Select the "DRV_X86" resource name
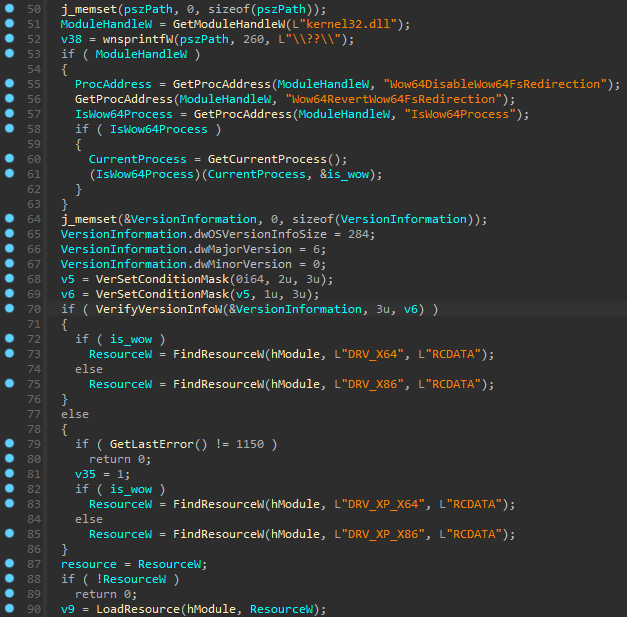The height and width of the screenshot is (617, 627). pos(372,384)
